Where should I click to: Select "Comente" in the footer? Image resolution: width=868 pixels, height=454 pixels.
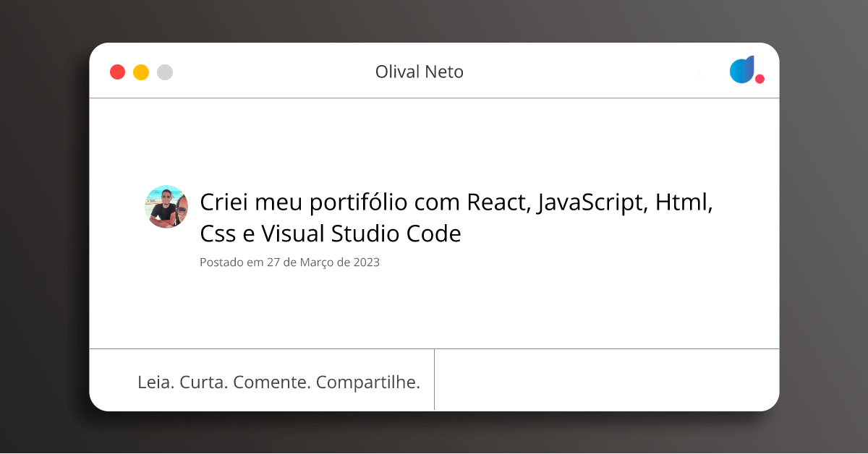(x=272, y=382)
